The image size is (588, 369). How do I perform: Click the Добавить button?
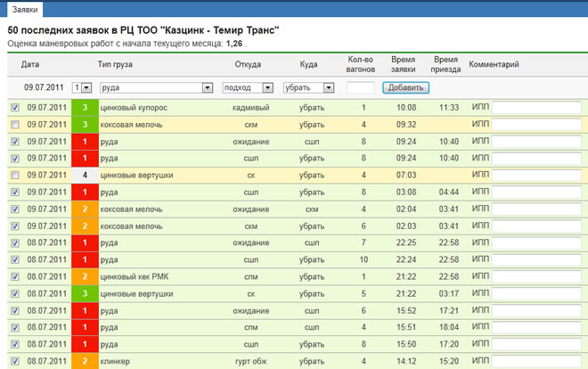coord(405,87)
